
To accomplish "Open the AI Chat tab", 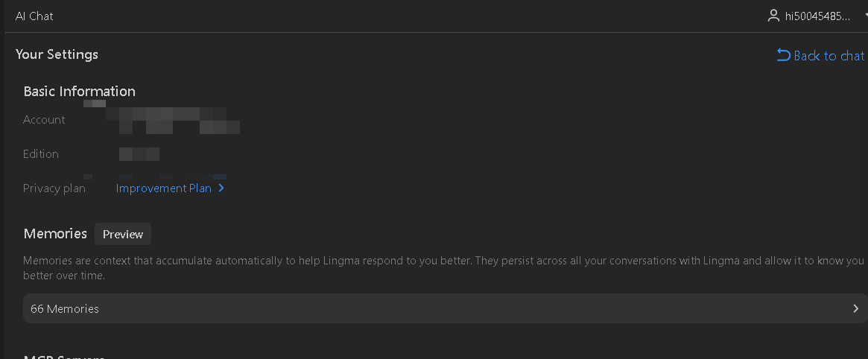I will pyautogui.click(x=34, y=16).
